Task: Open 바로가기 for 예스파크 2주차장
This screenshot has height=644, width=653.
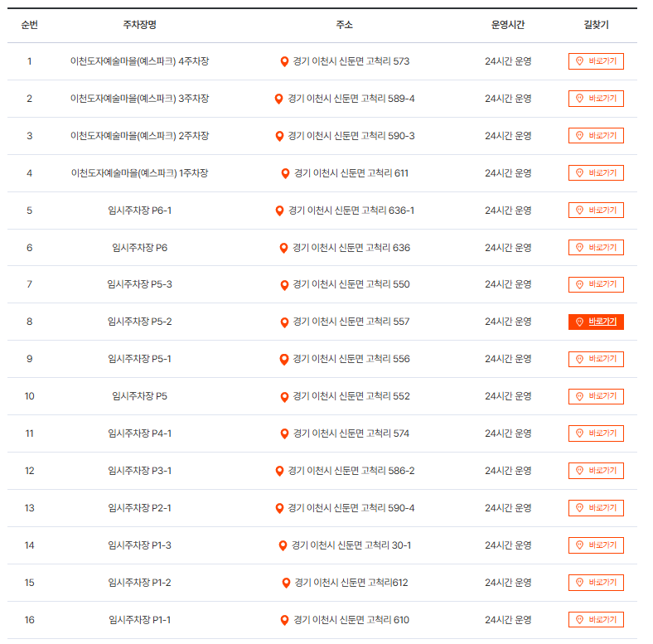Action: click(x=596, y=136)
